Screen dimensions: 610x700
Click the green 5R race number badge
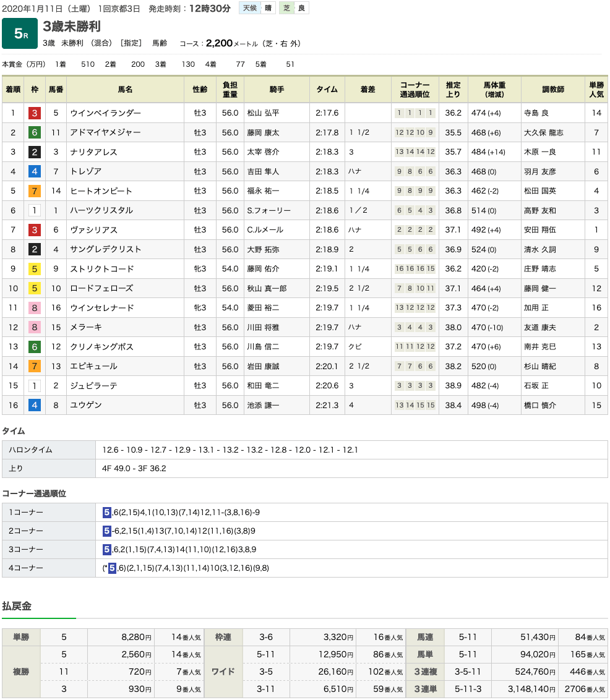click(x=20, y=34)
